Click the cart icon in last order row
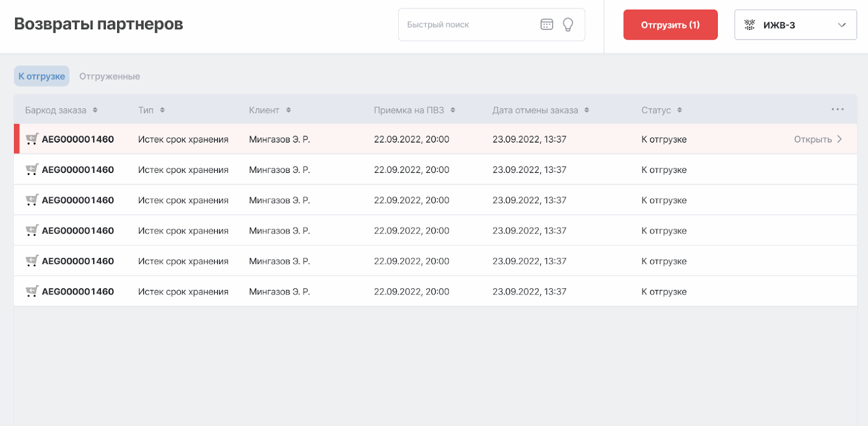Screen dimensions: 868x426 [32, 292]
